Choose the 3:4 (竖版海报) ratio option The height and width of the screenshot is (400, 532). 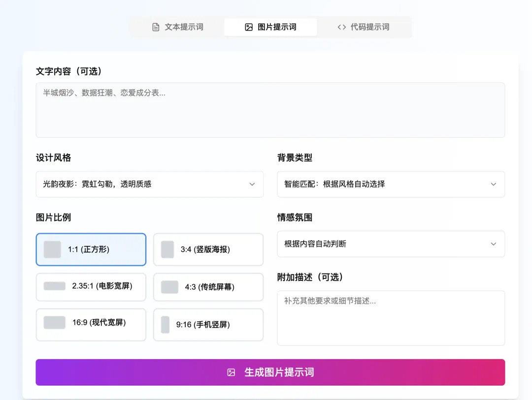click(208, 249)
